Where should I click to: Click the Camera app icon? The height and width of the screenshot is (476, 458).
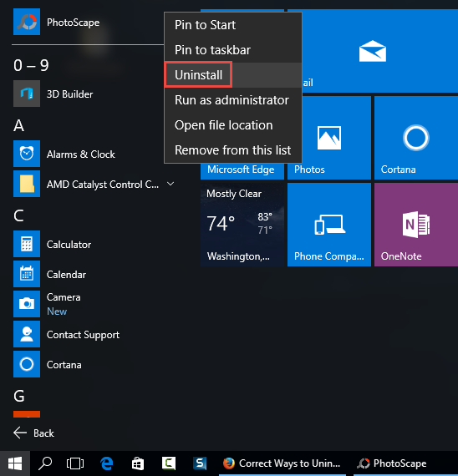(27, 304)
